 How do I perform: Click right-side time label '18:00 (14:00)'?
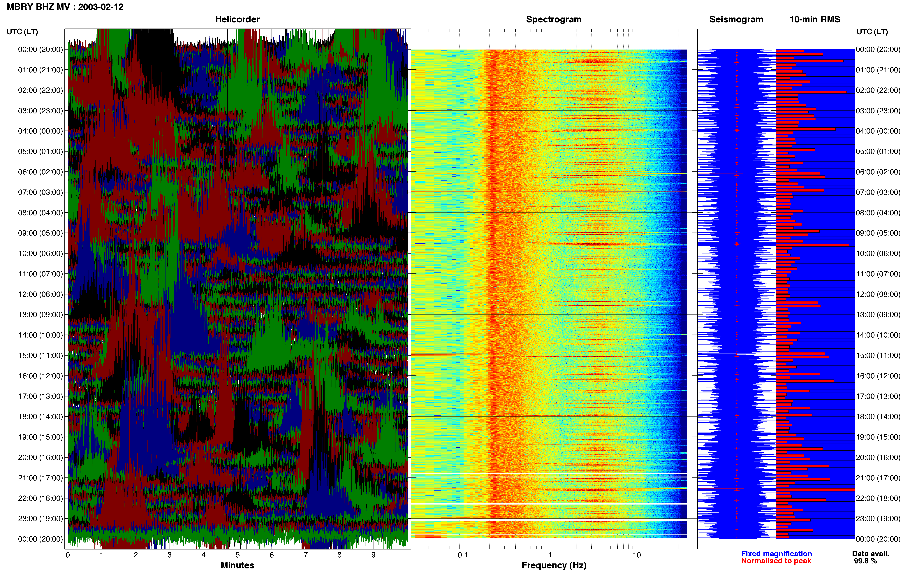[x=878, y=417]
